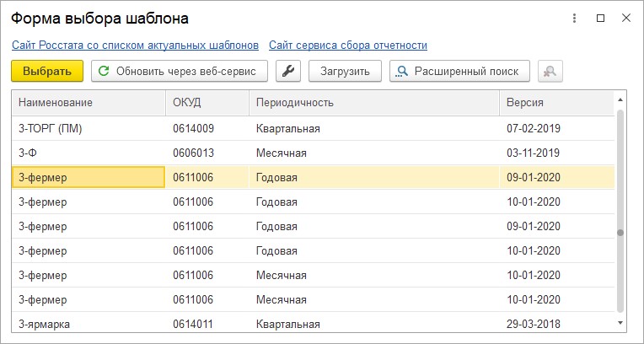Click the wrench settings icon button
This screenshot has width=644, height=344.
[288, 71]
